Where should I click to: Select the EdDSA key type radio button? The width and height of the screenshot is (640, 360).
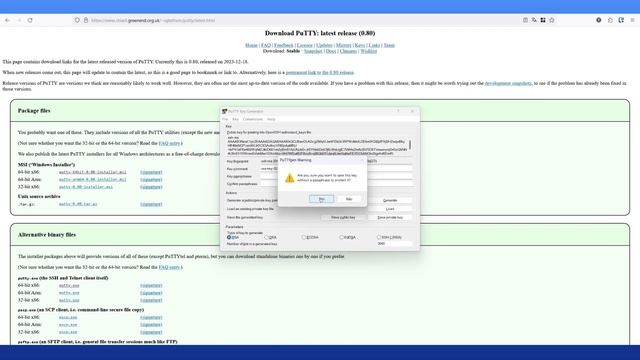coord(341,237)
